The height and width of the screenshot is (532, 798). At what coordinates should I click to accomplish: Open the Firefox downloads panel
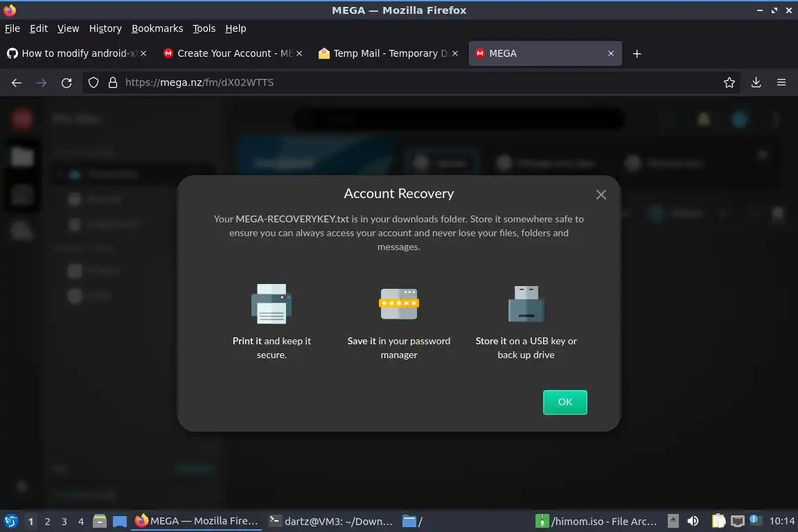click(756, 82)
